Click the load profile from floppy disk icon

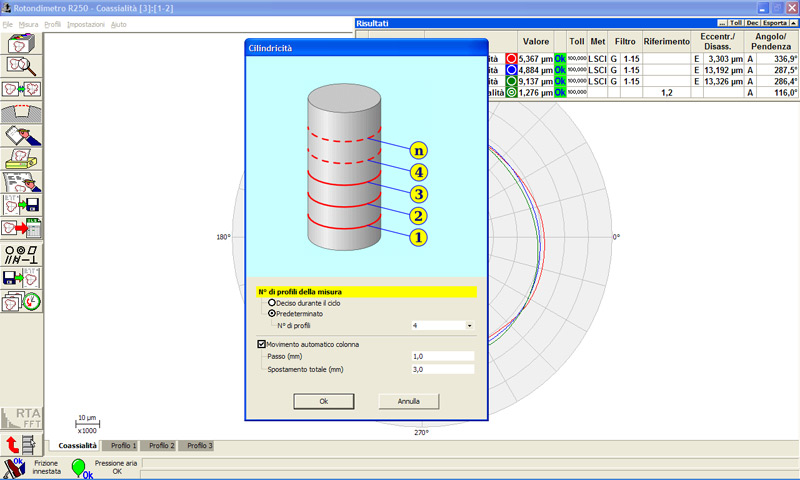pos(21,278)
